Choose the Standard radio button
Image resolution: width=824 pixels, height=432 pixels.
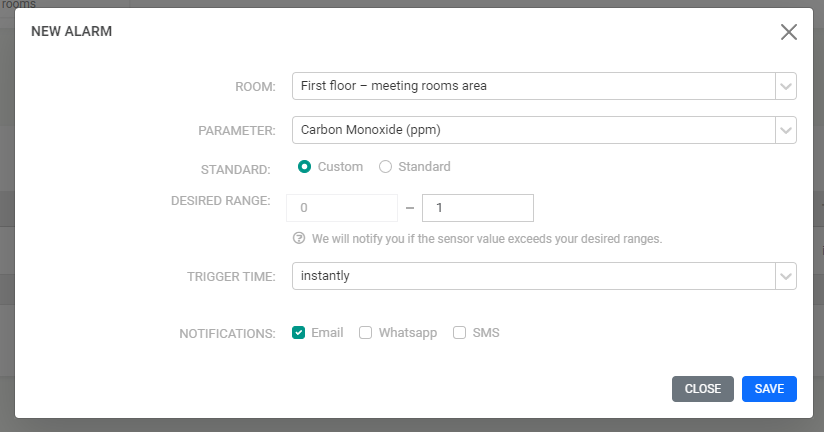385,167
